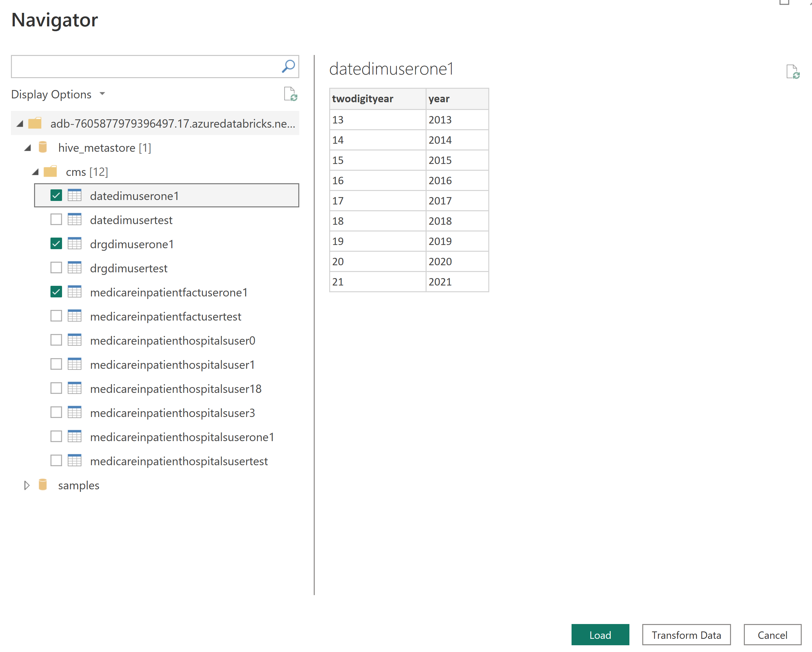Click the preview refresh icon top right
The image size is (812, 652).
(x=792, y=72)
